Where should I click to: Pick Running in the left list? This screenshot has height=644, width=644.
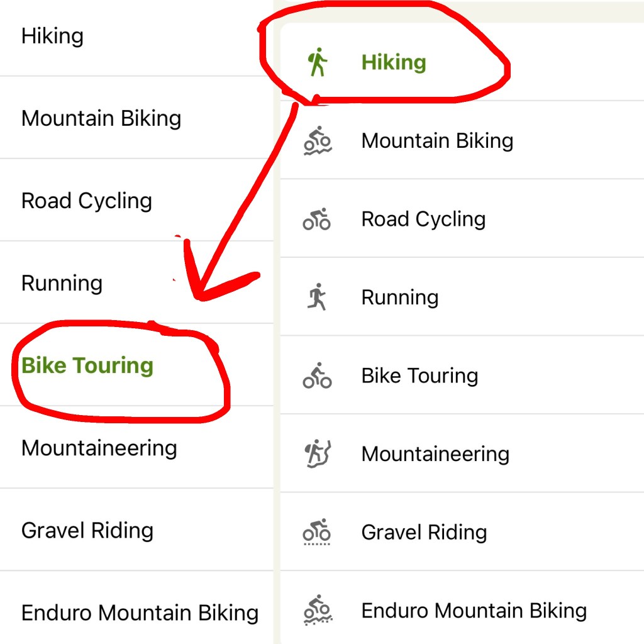click(62, 283)
